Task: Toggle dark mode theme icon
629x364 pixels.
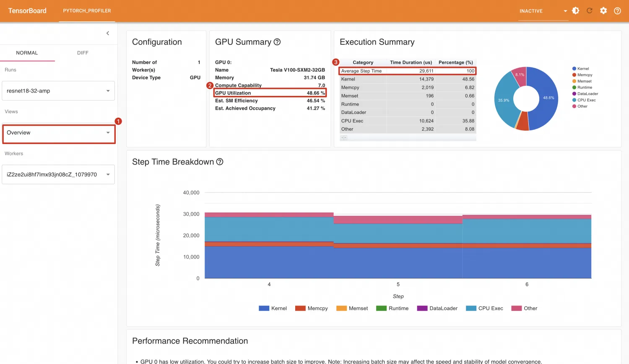Action: [576, 11]
